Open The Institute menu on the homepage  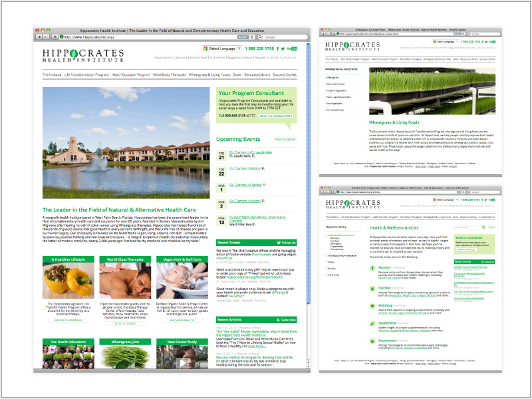pos(52,74)
